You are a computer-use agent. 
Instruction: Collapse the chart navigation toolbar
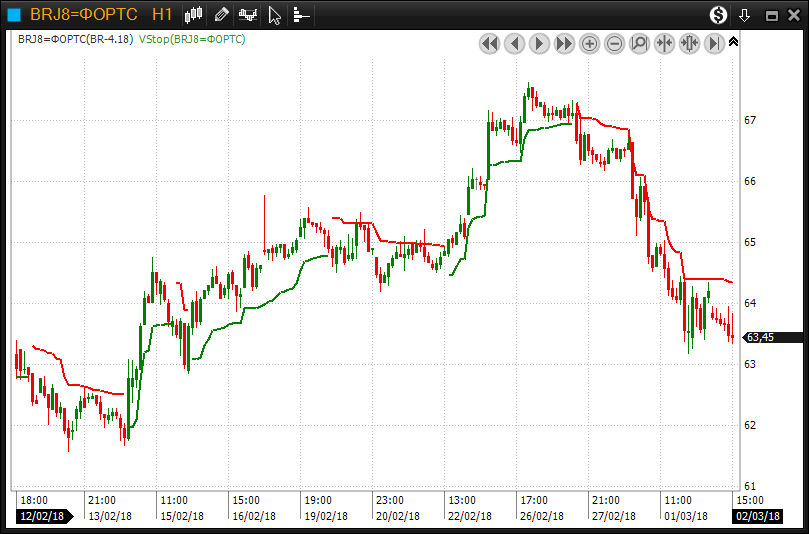click(733, 42)
